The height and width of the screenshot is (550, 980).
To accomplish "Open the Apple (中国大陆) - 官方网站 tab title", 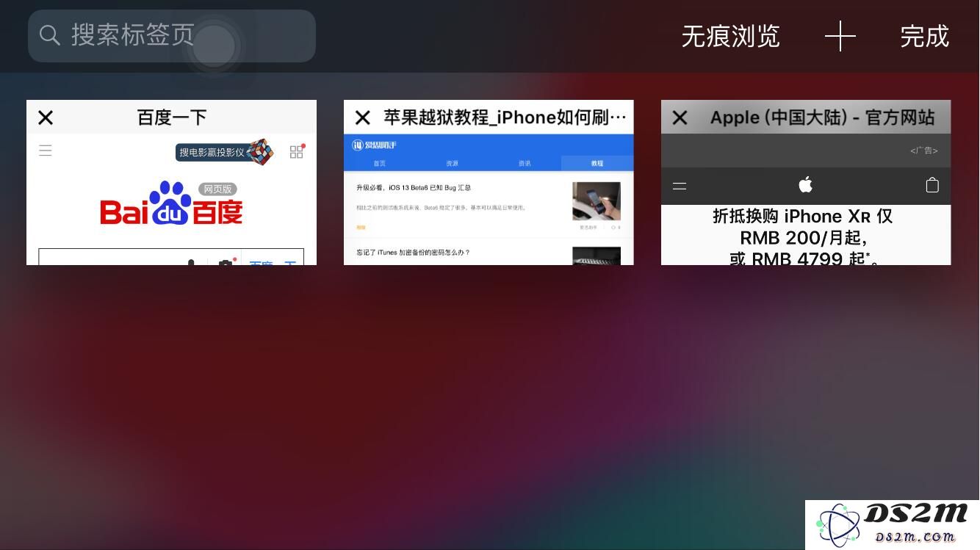I will [x=822, y=117].
